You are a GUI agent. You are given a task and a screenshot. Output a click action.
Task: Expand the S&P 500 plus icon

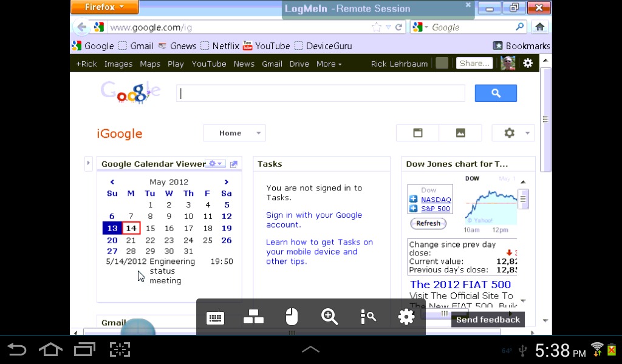click(413, 208)
